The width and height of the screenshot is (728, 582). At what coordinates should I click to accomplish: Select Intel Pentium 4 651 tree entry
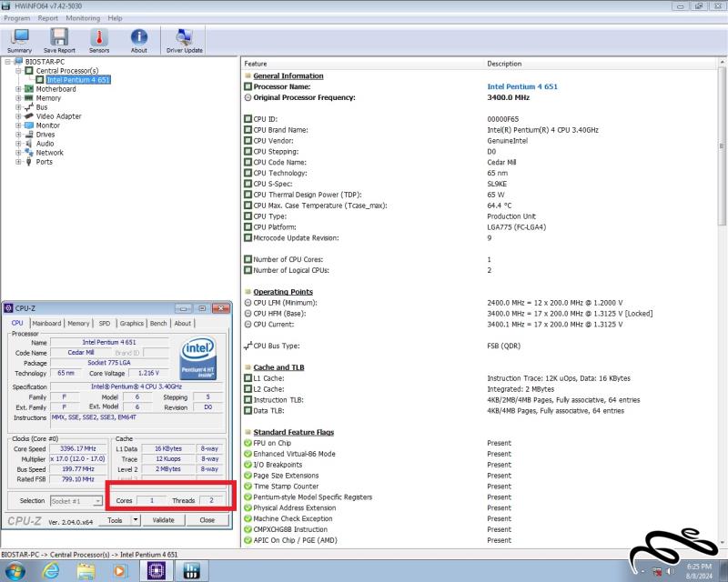(78, 80)
